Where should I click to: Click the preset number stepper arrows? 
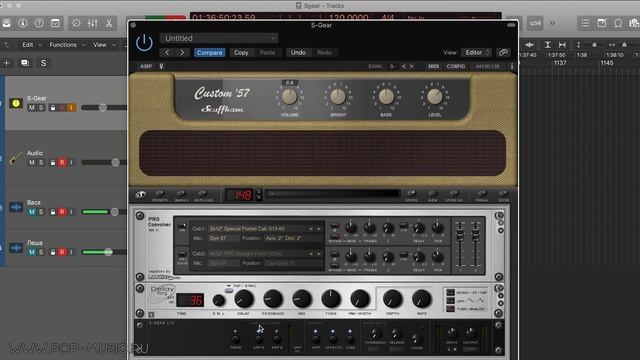[259, 195]
